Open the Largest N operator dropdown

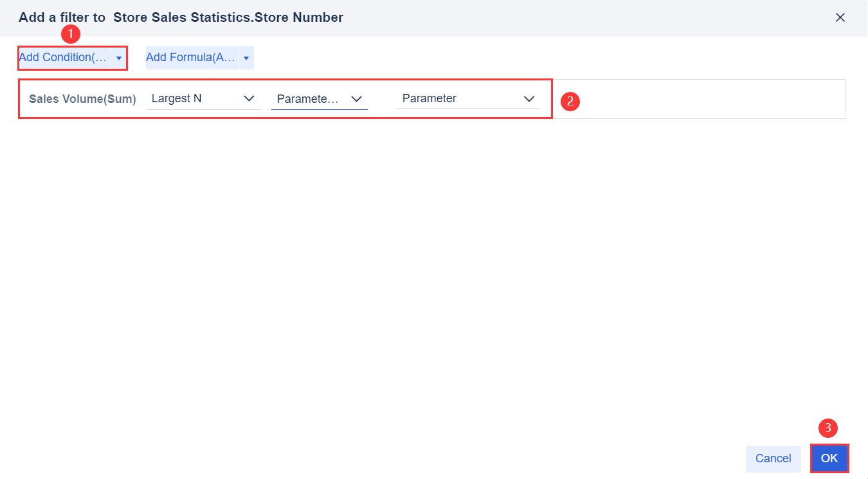[x=193, y=99]
